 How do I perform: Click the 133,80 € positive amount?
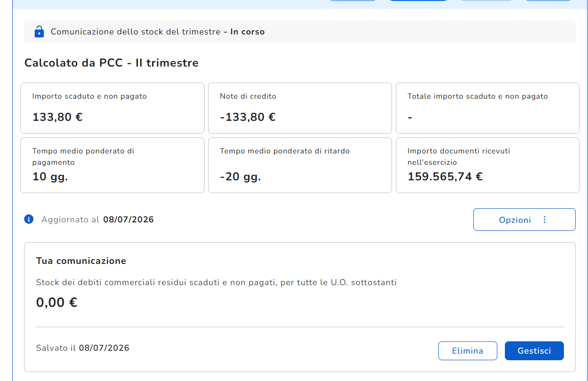pyautogui.click(x=58, y=117)
